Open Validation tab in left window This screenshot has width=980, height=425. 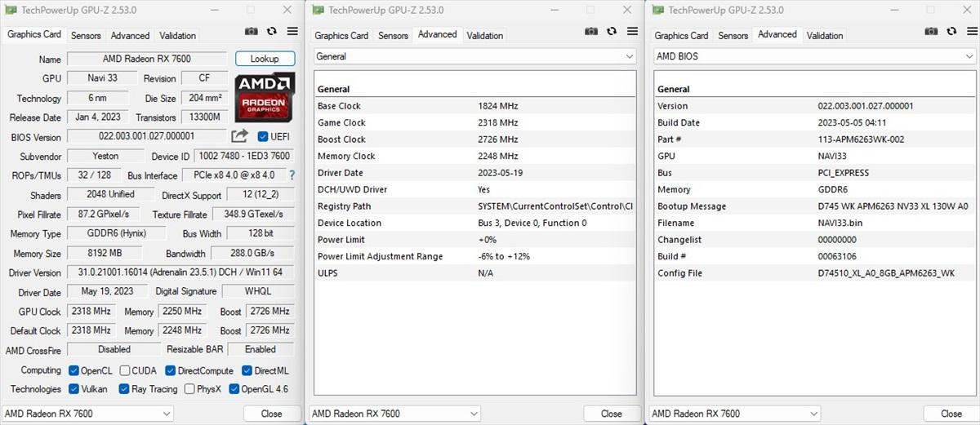177,36
